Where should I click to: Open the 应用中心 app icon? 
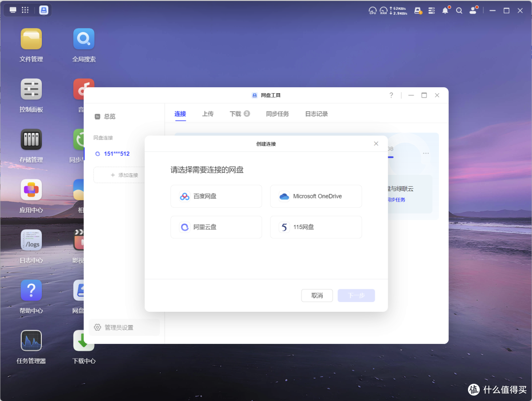31,190
